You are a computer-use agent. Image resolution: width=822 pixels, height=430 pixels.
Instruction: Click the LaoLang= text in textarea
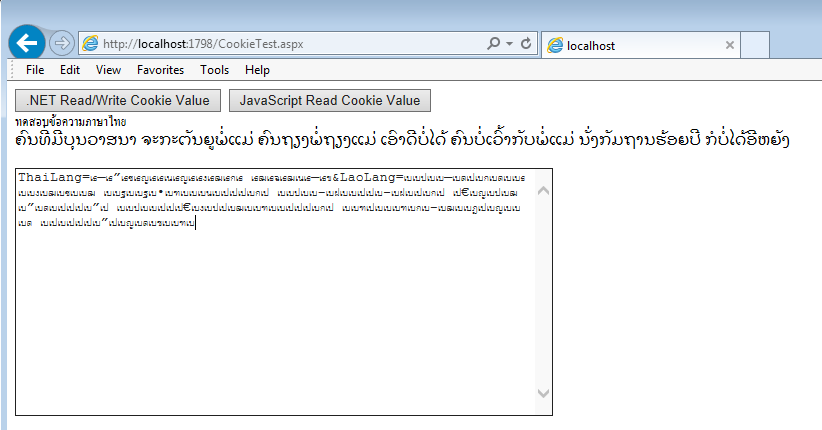[x=372, y=177]
